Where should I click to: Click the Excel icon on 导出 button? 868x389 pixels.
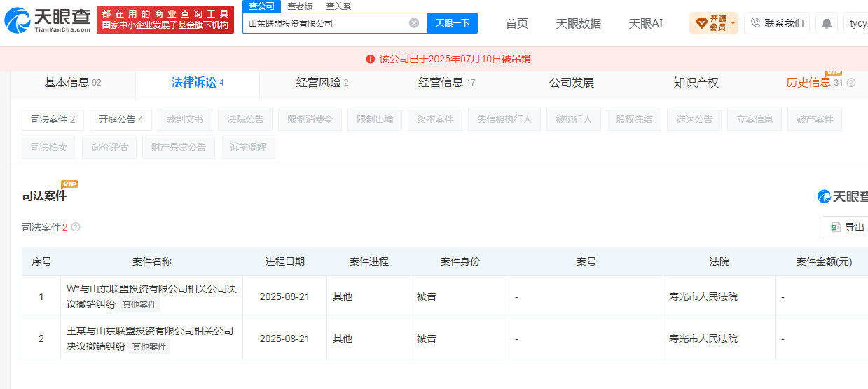coord(835,227)
